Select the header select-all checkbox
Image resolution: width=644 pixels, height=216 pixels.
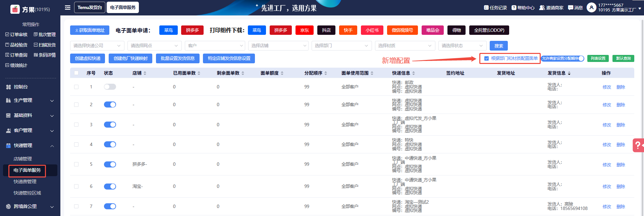point(76,73)
